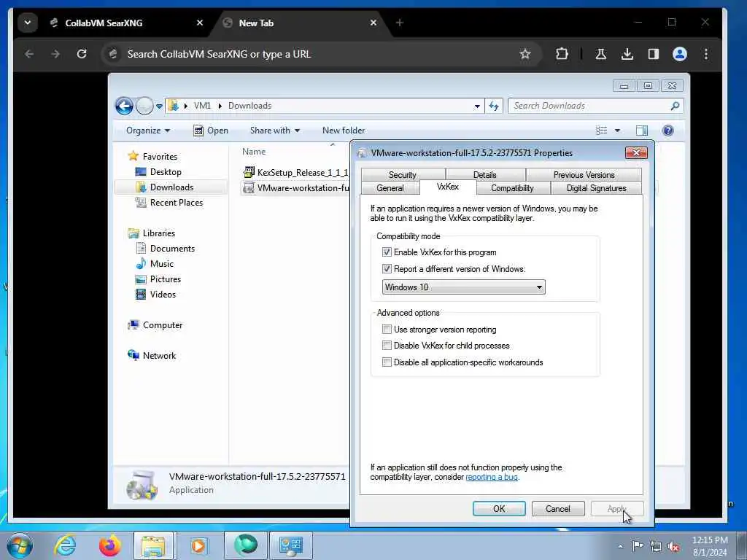Click Explorer forward arrow button
747x560 pixels.
[144, 106]
